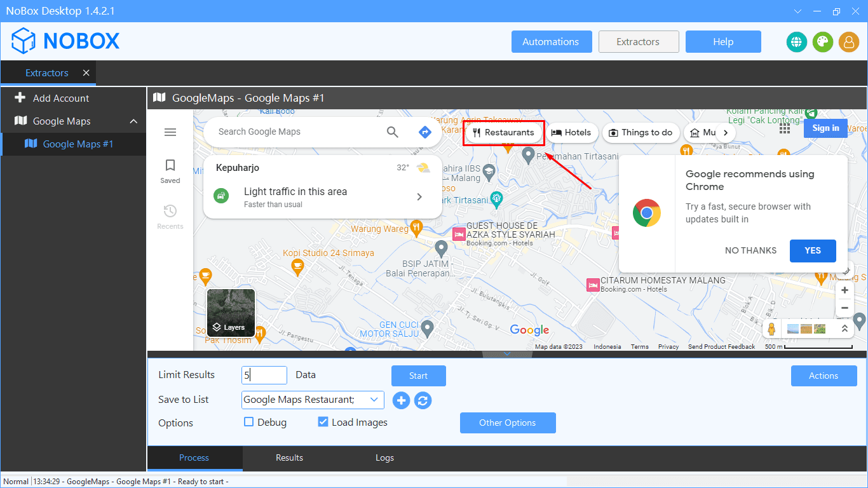Click the Other Options button
868x488 pixels.
507,423
